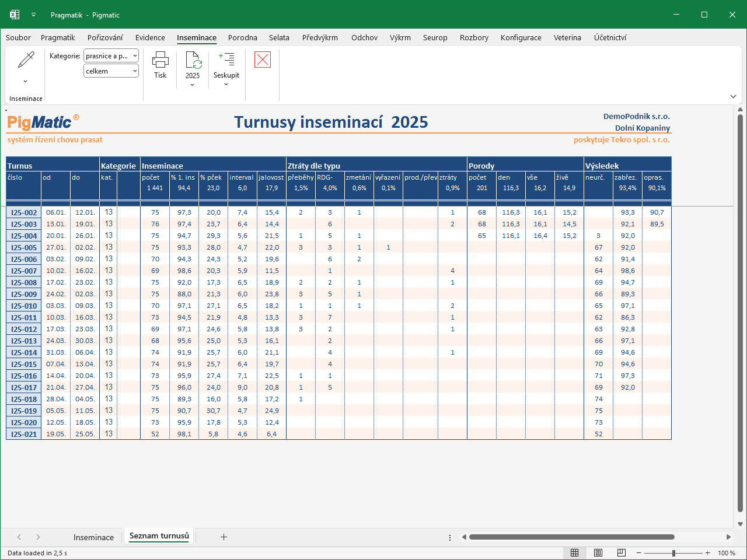The height and width of the screenshot is (560, 747).
Task: Expand the 2025 year dropdown arrow
Action: click(x=193, y=85)
